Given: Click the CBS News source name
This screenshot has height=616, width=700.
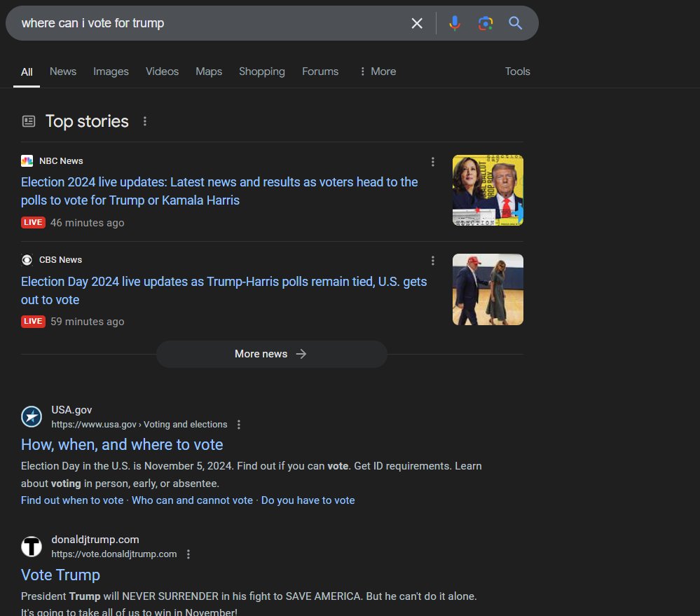Looking at the screenshot, I should (61, 260).
